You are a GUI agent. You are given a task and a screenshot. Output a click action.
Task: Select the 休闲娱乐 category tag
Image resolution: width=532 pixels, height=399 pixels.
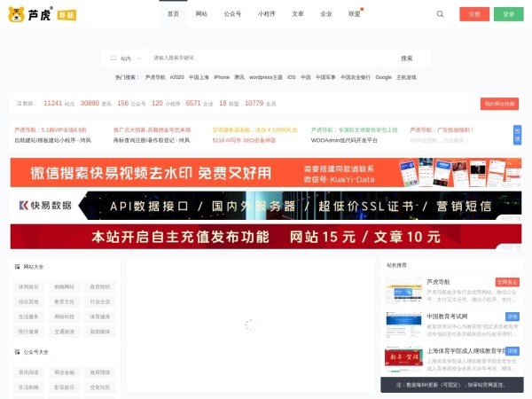coord(29,287)
